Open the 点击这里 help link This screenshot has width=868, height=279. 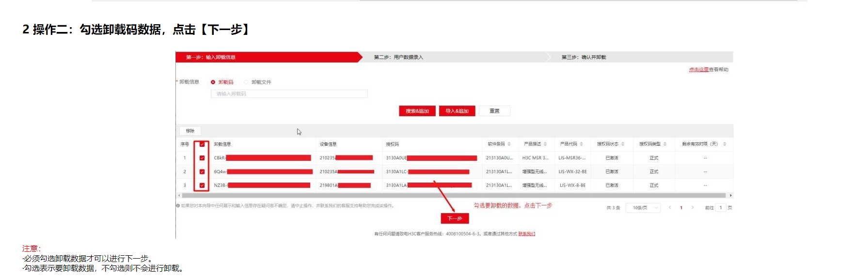pyautogui.click(x=698, y=70)
